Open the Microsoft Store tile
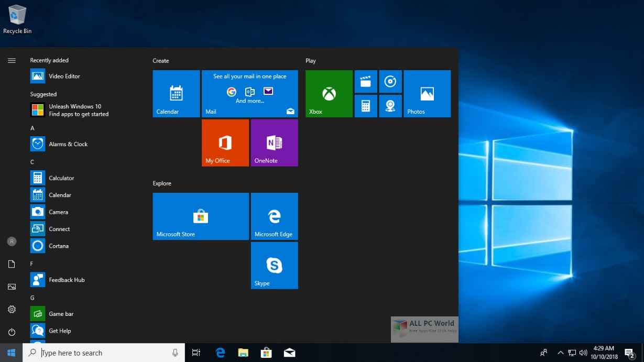 200,216
